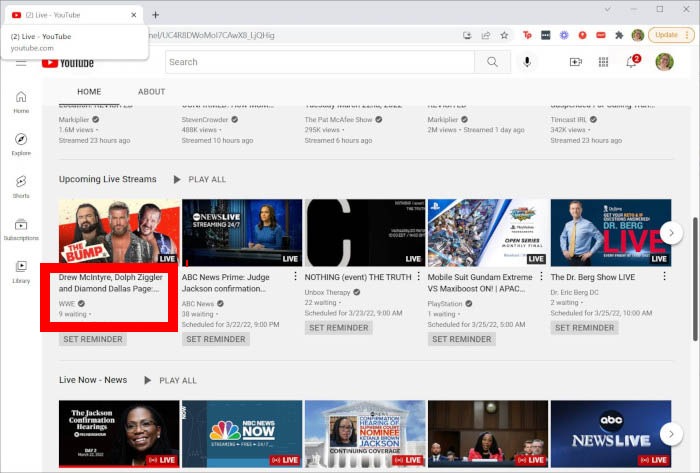Click the install app icon in address bar
This screenshot has width=700, height=473.
tap(467, 35)
